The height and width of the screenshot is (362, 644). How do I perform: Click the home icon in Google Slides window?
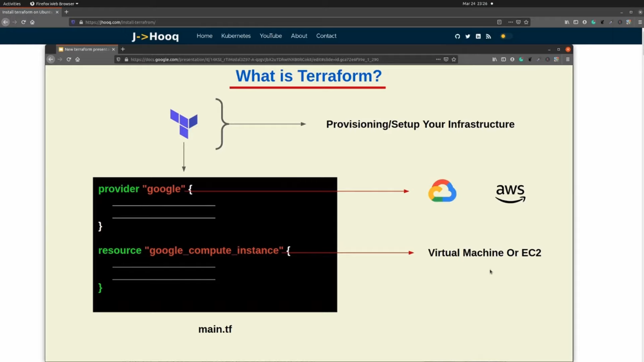(x=78, y=59)
